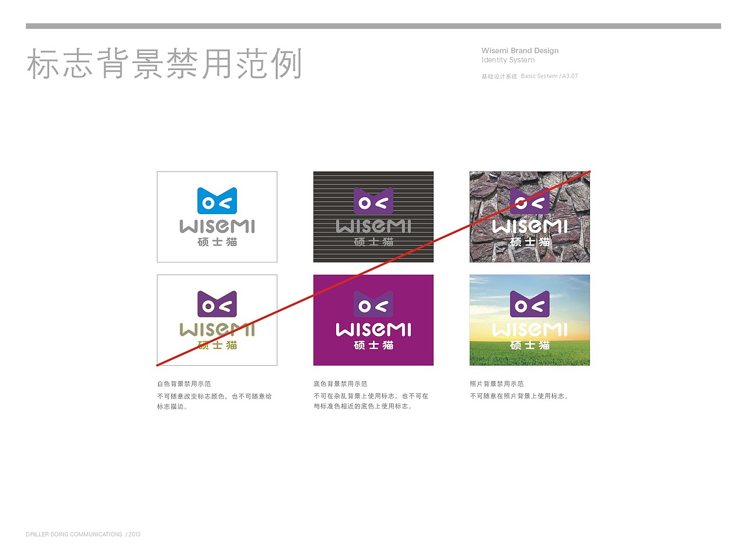Select the logo thumbnail on the striped dark background
Screen dimensions: 747x560
coord(373,216)
